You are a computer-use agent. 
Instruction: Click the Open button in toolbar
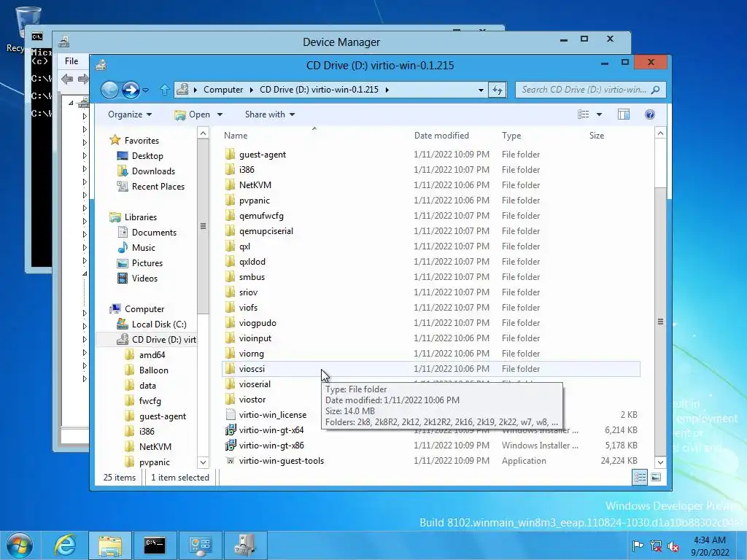pos(193,114)
